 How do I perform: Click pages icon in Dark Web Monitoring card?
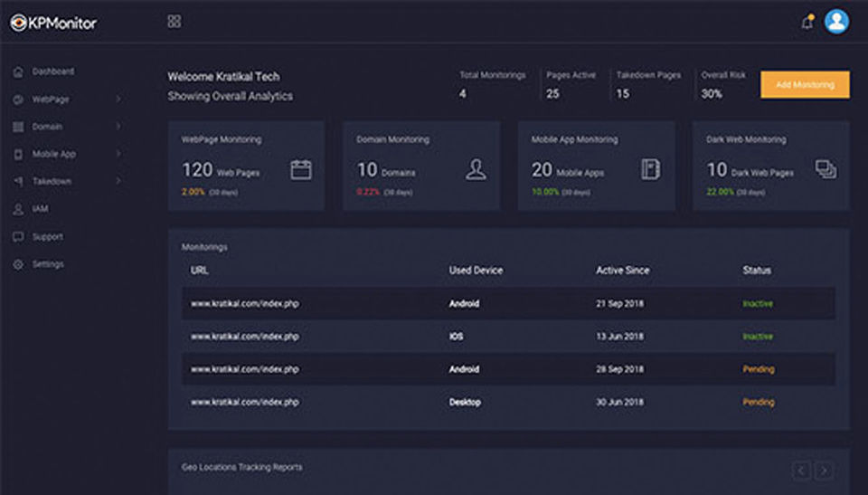826,169
